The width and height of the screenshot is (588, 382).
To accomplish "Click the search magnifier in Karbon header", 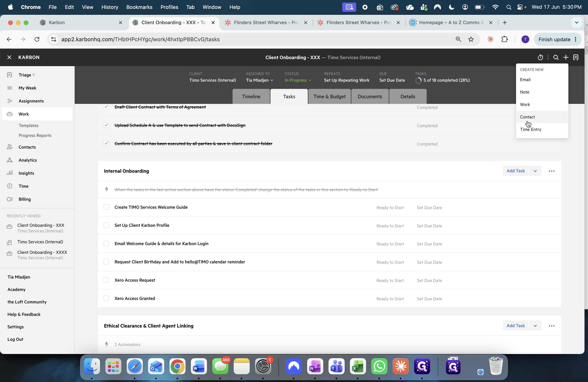I will 556,57.
